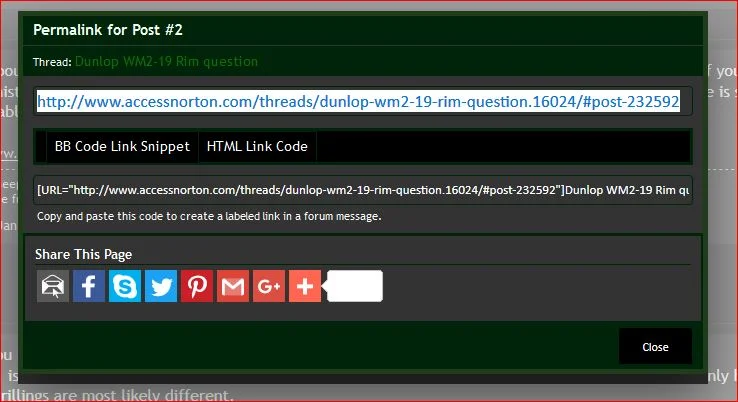Click the highlighted permalink URL field
The image size is (738, 402).
pos(358,101)
